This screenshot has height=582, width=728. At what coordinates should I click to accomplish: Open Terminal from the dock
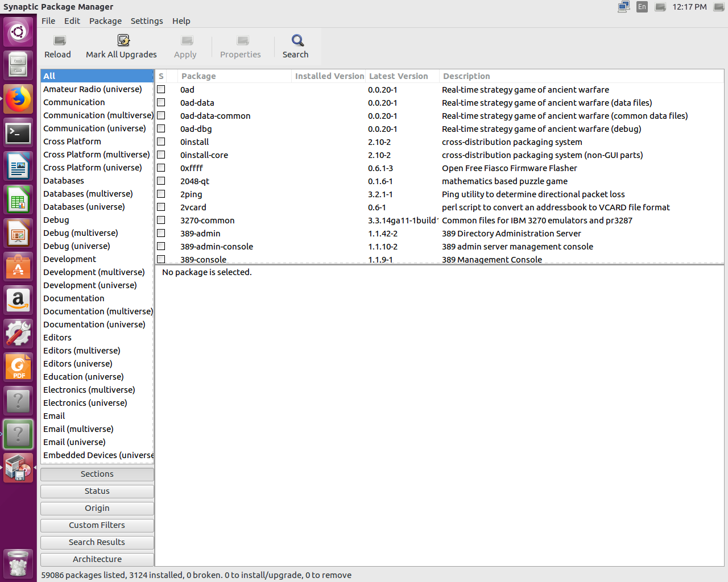(x=18, y=133)
